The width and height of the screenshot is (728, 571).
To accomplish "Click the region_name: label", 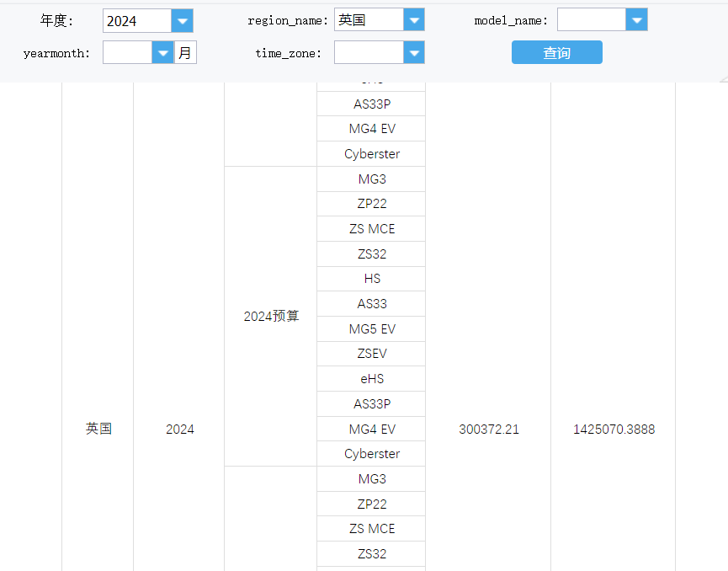I will pyautogui.click(x=288, y=20).
